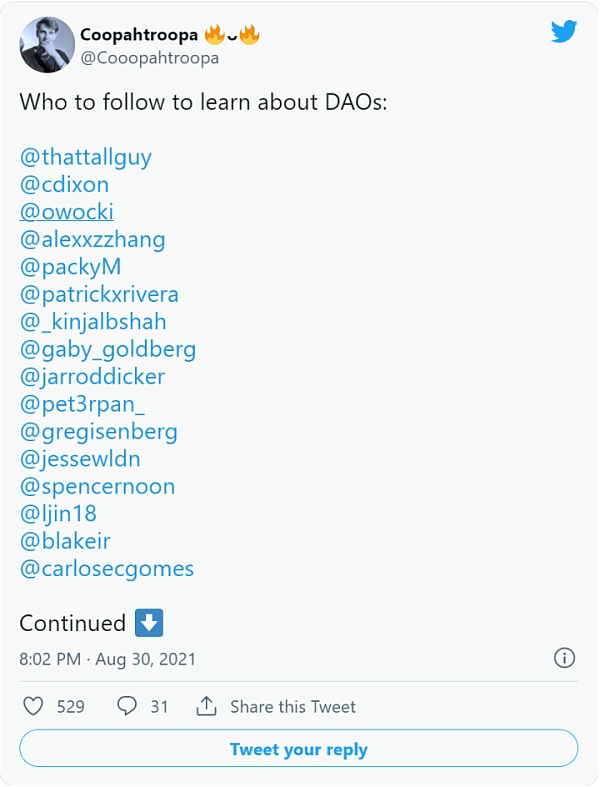Go to @alexxzzhang's profile
This screenshot has width=600, height=787.
[93, 239]
